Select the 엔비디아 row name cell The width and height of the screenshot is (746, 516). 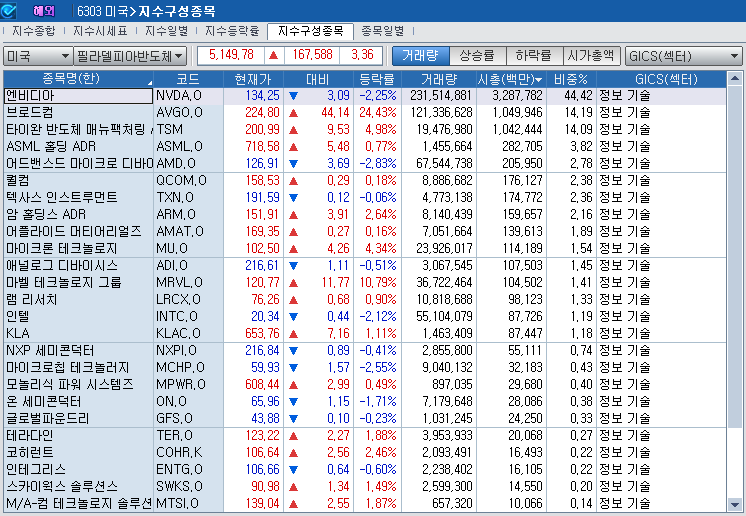[79, 96]
